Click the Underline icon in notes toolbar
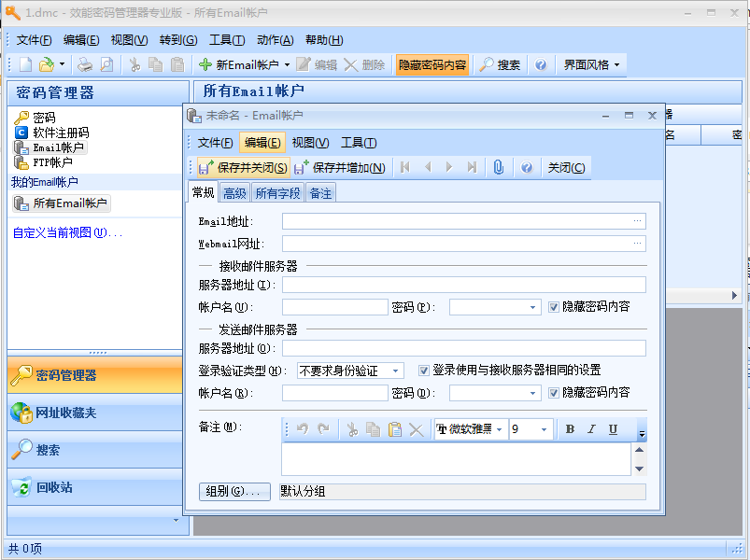The image size is (750, 560). (613, 429)
